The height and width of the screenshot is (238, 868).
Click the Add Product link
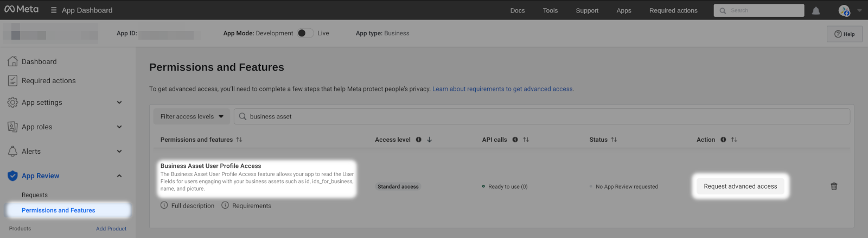point(111,229)
